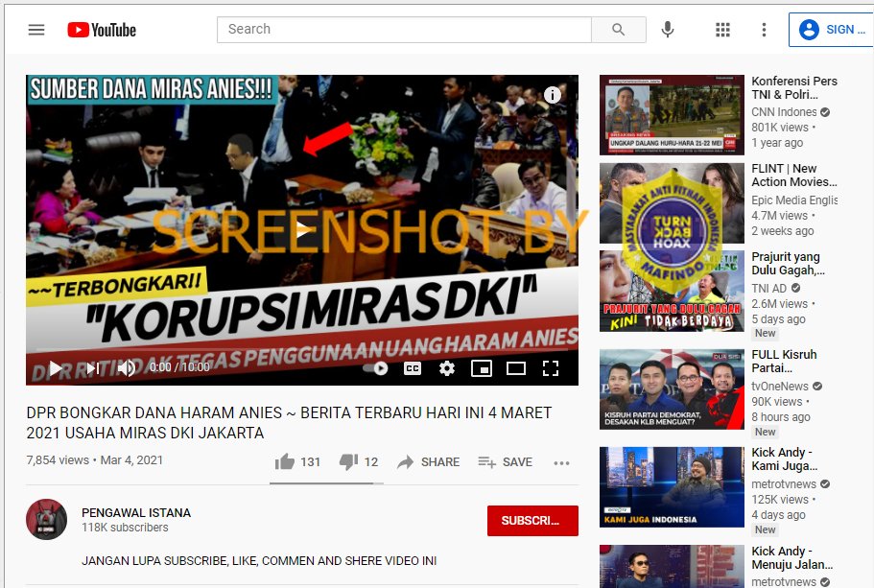
Task: Click the verified badge next to TNI AD
Action: click(796, 288)
